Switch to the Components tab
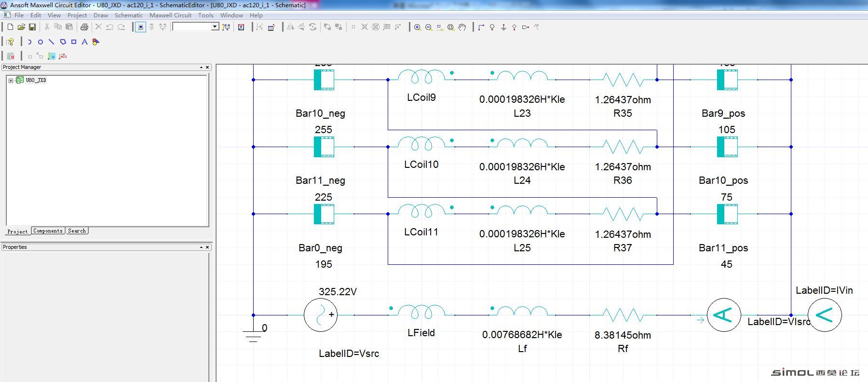868x382 pixels. click(x=48, y=231)
